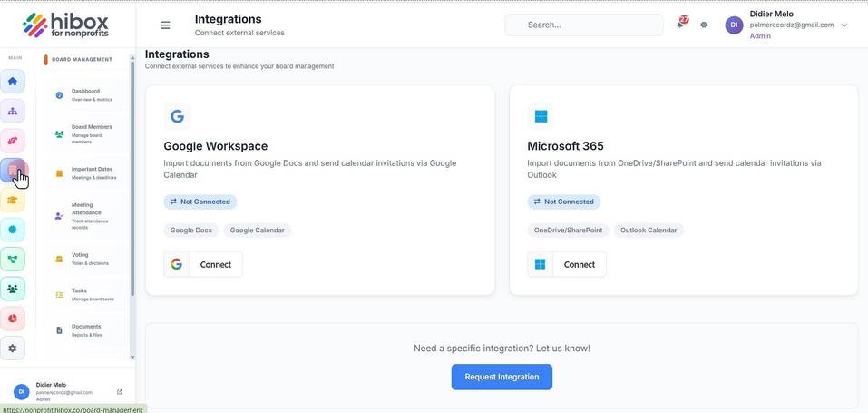The height and width of the screenshot is (413, 868).
Task: Open Tasks menu item
Action: point(84,294)
